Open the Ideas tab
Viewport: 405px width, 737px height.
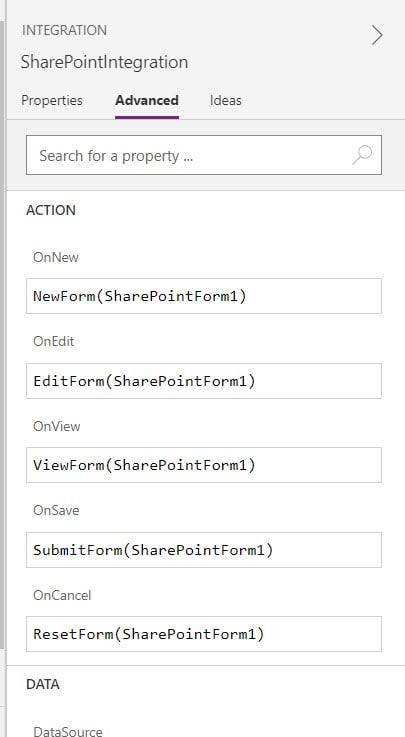(226, 100)
